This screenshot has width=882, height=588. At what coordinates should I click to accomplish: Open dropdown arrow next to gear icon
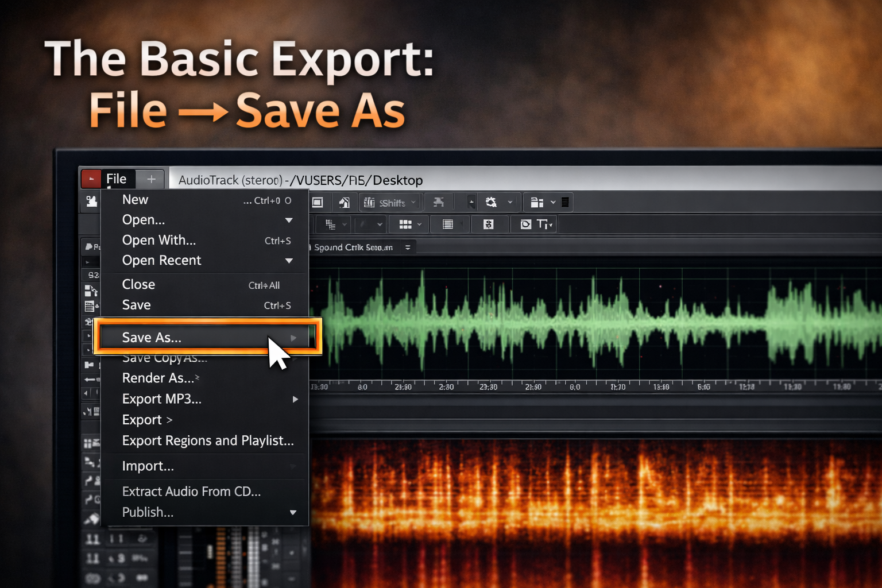510,202
